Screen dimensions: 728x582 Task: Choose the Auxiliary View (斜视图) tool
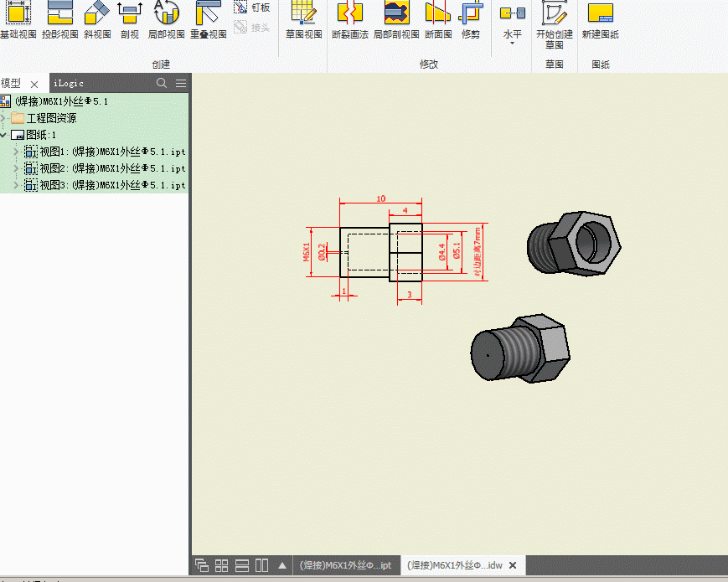(x=97, y=20)
